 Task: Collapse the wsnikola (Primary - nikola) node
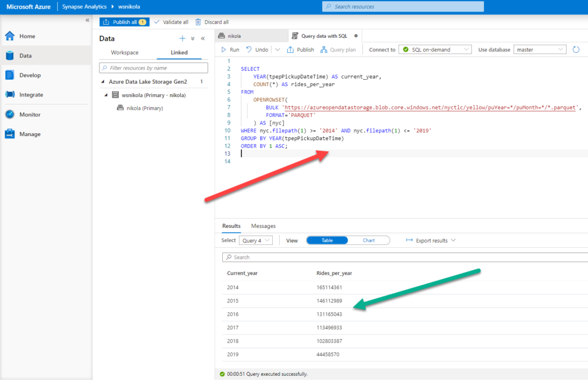(x=106, y=95)
